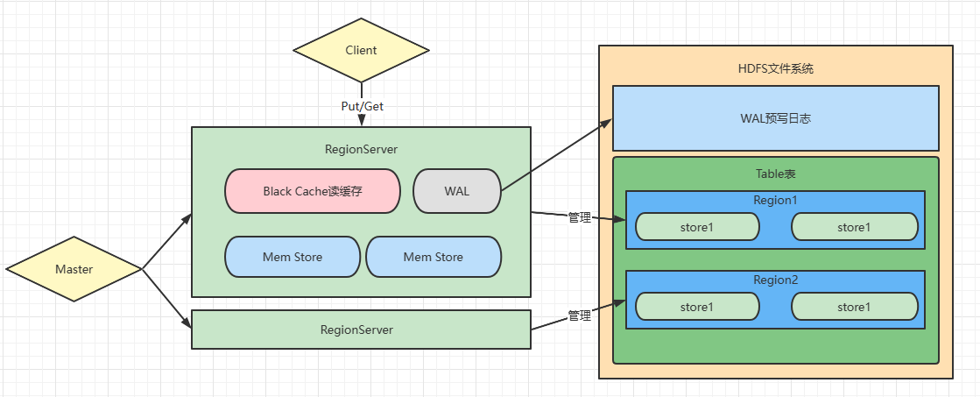This screenshot has width=980, height=397.
Task: Select left store1 inside Region2
Action: tap(697, 307)
